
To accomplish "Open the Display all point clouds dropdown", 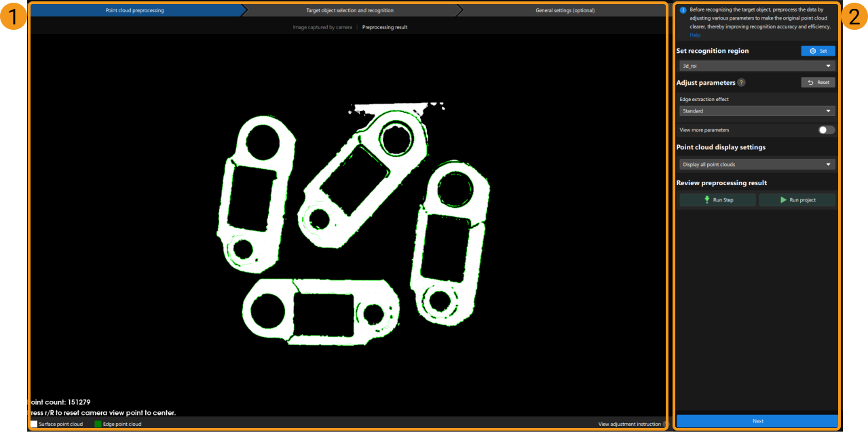I will pos(757,164).
